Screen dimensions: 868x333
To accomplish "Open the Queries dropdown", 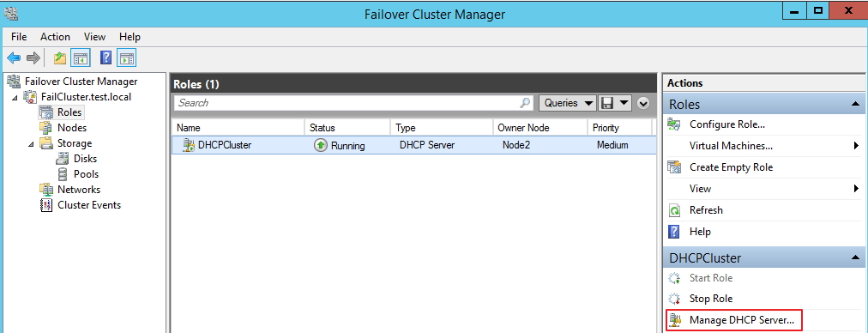I will [568, 102].
